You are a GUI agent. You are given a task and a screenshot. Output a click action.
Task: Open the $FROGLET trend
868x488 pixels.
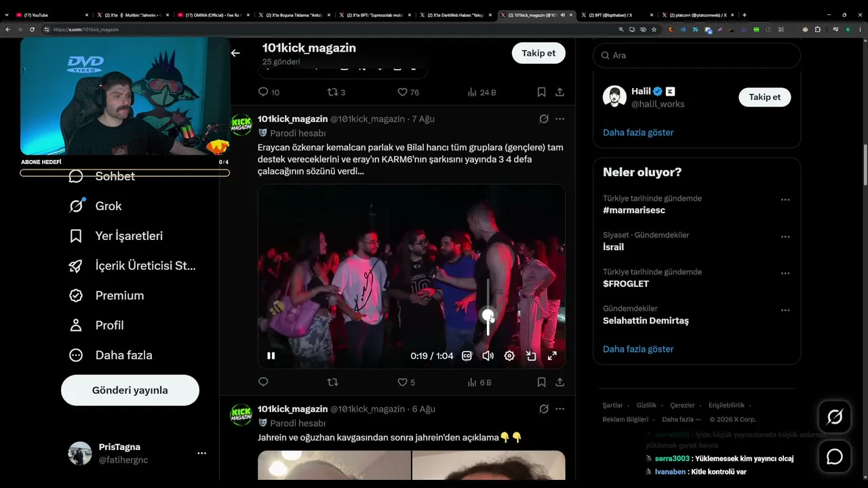pyautogui.click(x=626, y=284)
